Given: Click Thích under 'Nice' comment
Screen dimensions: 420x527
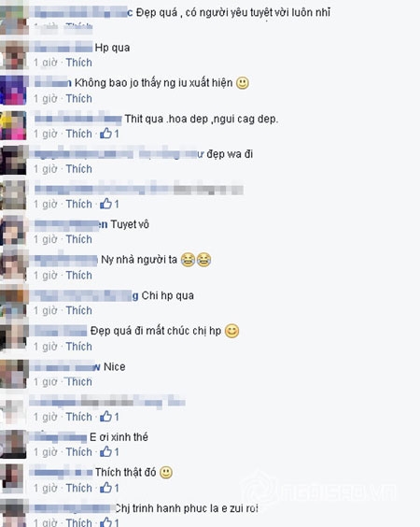Looking at the screenshot, I should click(79, 382).
